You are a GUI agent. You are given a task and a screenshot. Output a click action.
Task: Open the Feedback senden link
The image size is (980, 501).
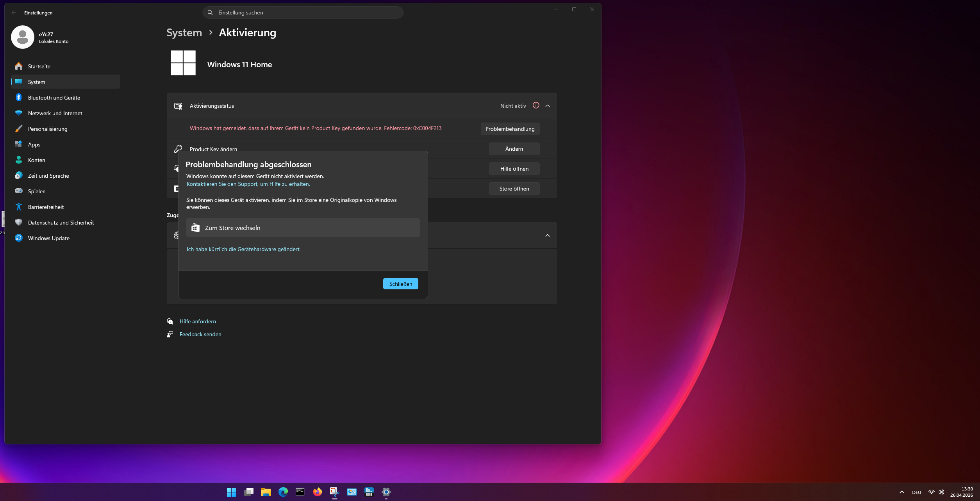(200, 334)
